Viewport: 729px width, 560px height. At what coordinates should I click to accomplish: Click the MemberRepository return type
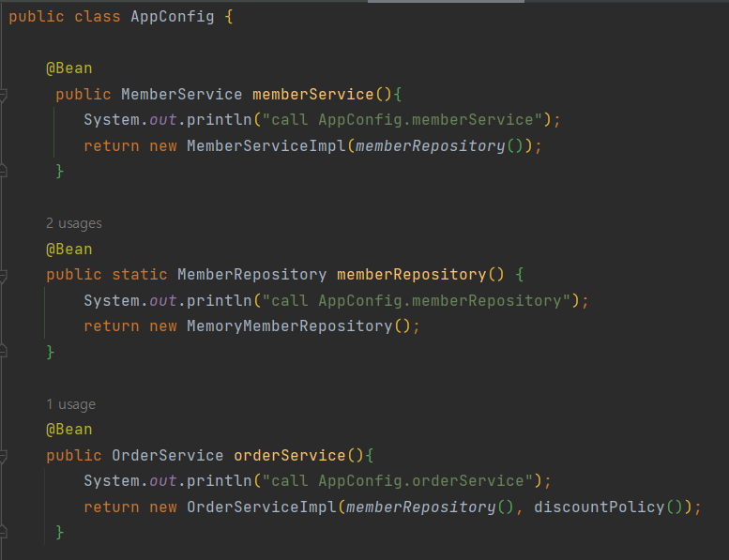[x=252, y=275]
